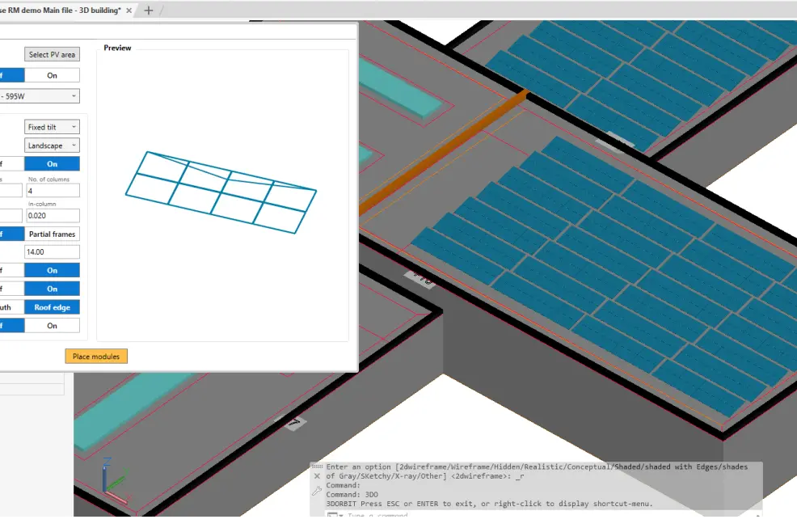Open the Landscape orientation dropdown

[52, 146]
